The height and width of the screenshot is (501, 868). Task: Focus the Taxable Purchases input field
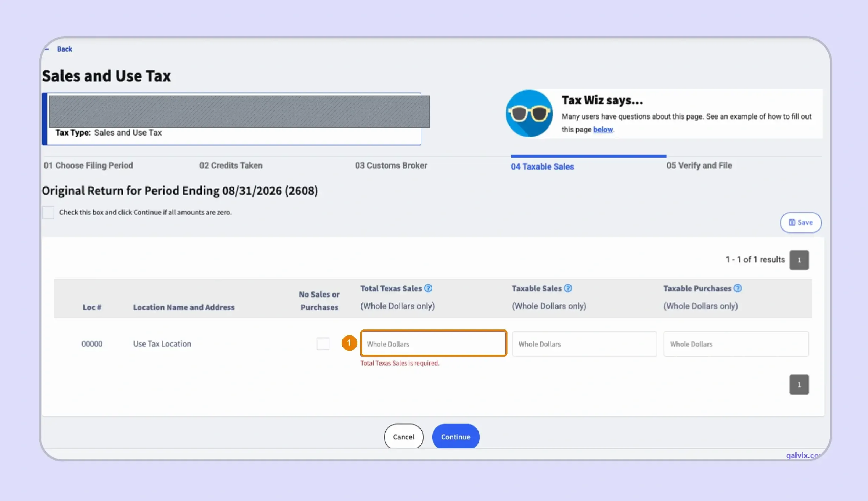click(x=736, y=344)
